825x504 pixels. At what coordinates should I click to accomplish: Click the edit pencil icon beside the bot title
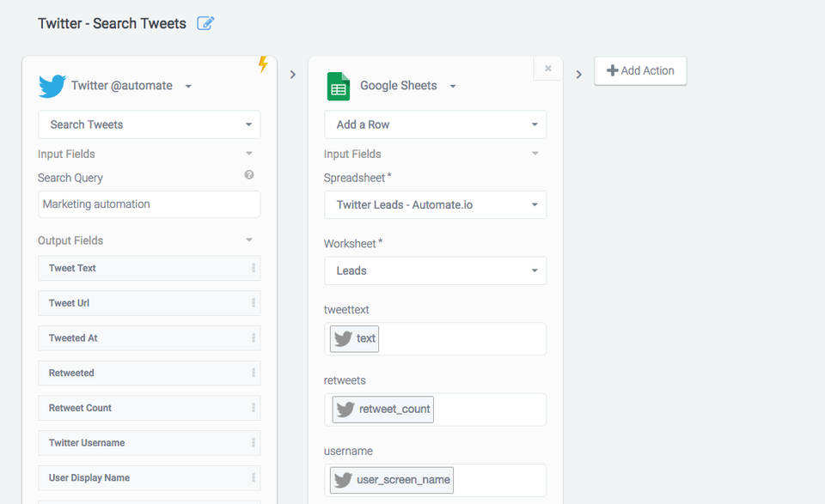pos(205,23)
